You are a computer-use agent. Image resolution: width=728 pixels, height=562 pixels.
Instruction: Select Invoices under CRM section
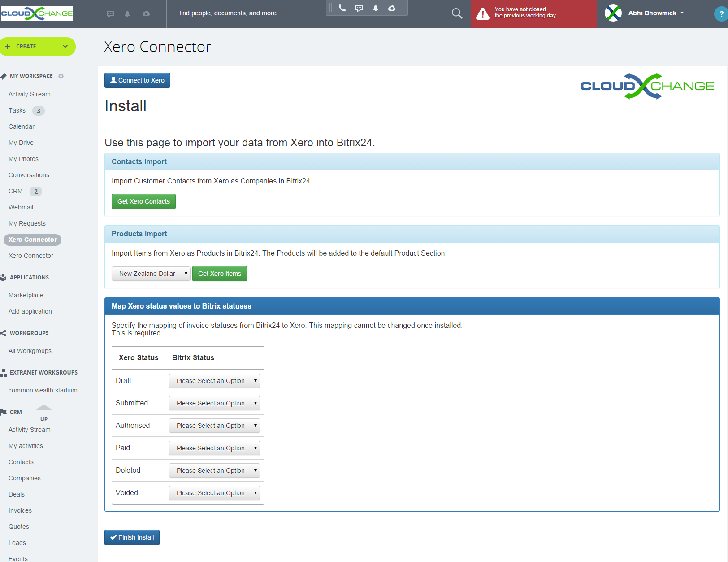20,510
